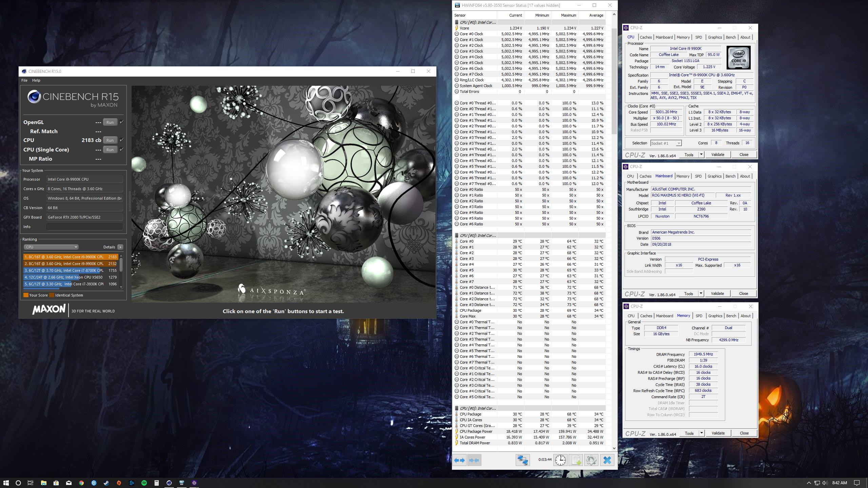The width and height of the screenshot is (868, 488).
Task: Click Tools button in CPU-Z Mainboard window
Action: pos(688,293)
